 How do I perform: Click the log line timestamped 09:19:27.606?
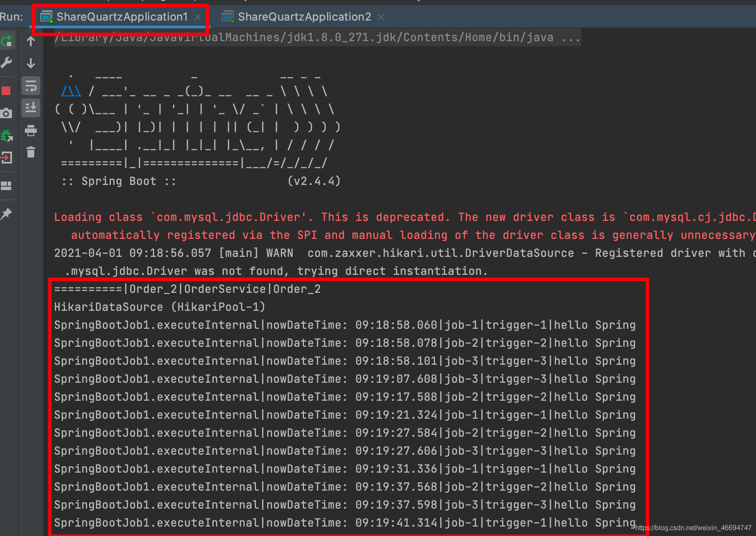[x=345, y=451]
